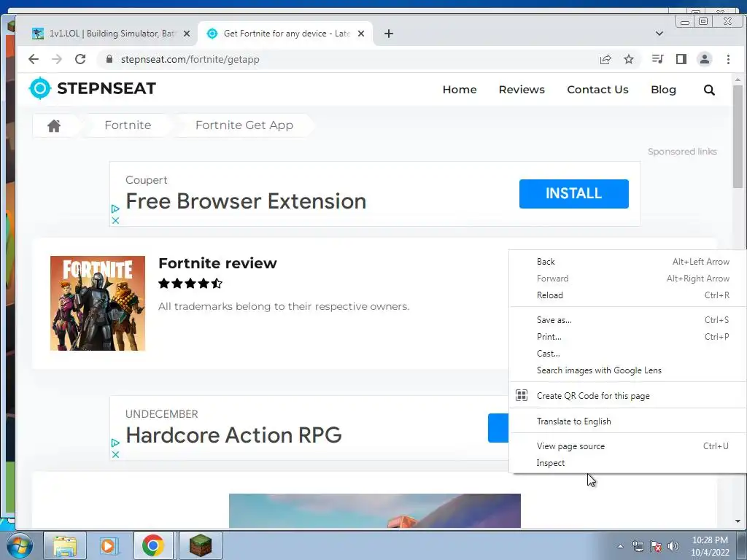Screen dimensions: 747x560
Task: Bookmark this page with the star icon
Action: [x=629, y=59]
